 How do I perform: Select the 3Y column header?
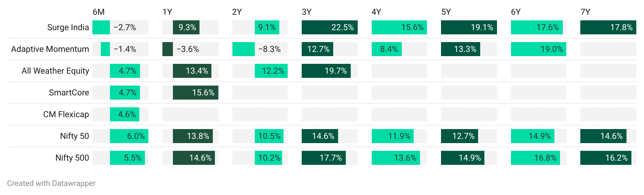coord(307,12)
